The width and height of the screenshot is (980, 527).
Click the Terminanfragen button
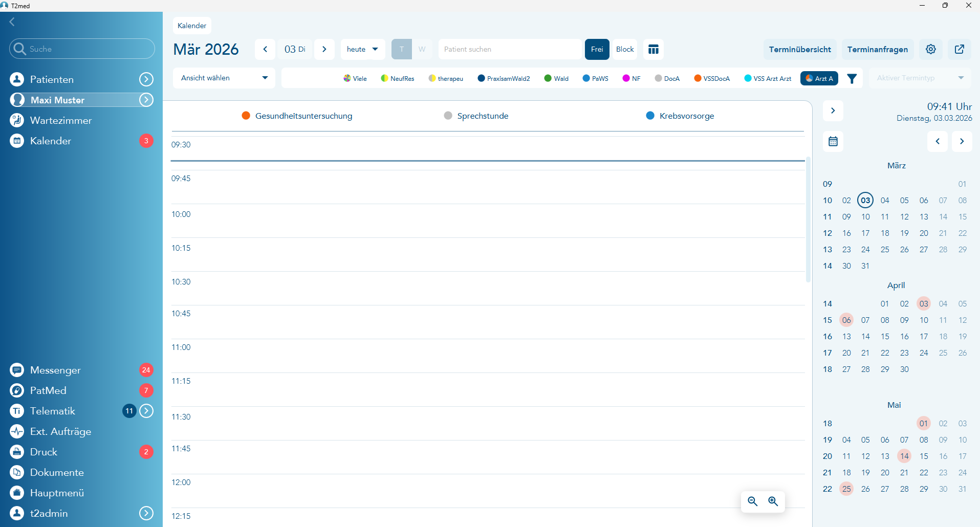[877, 49]
